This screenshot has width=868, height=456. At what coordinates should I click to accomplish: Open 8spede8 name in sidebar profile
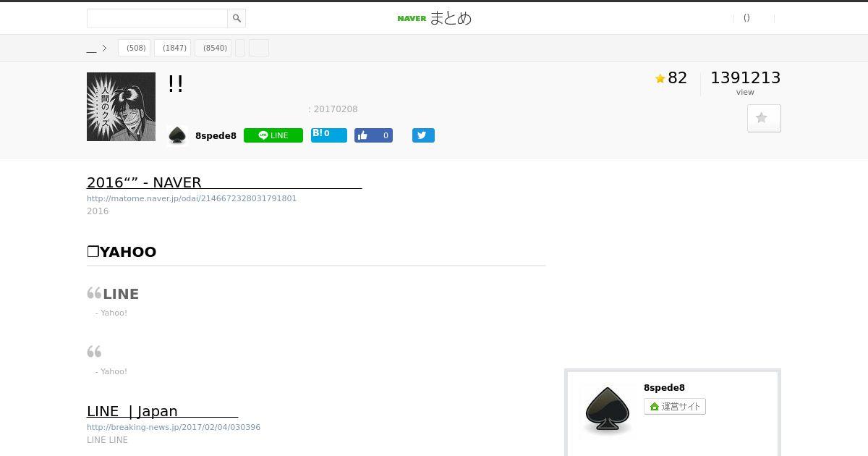click(664, 388)
